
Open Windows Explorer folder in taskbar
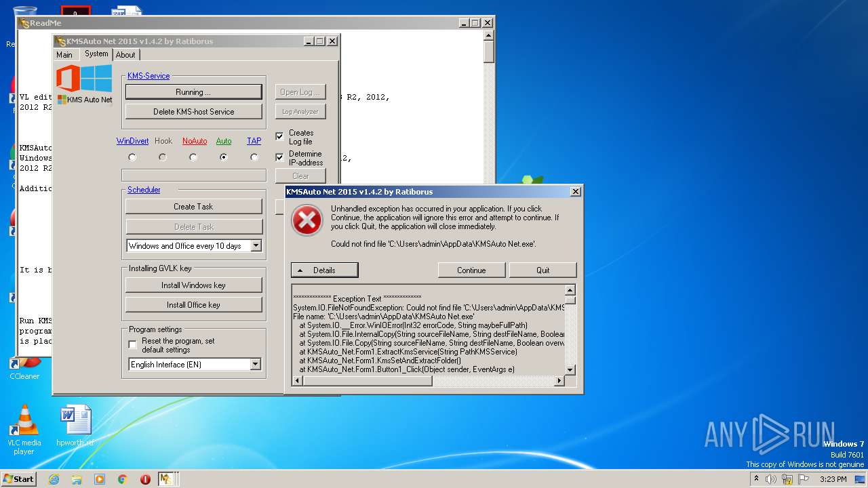[77, 479]
